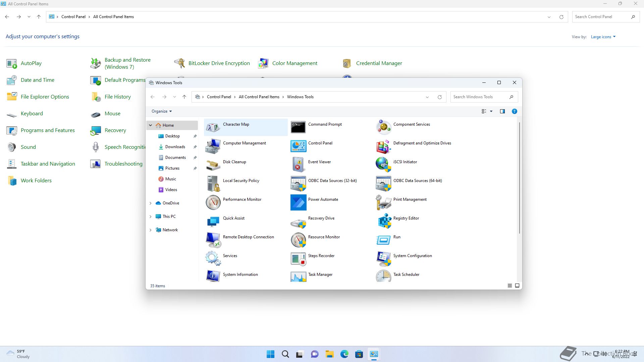Viewport: 644px width, 362px height.
Task: Open System Information icon
Action: pos(213,276)
